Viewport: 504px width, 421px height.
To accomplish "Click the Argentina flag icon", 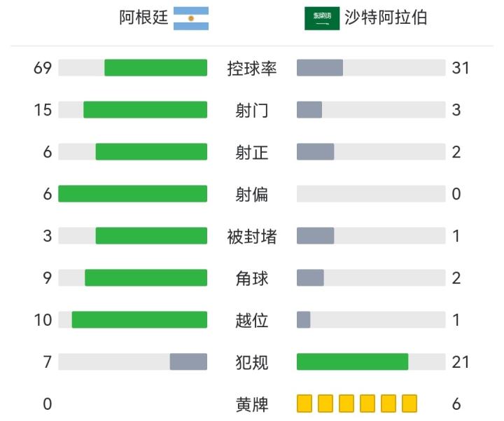I will click(x=190, y=18).
